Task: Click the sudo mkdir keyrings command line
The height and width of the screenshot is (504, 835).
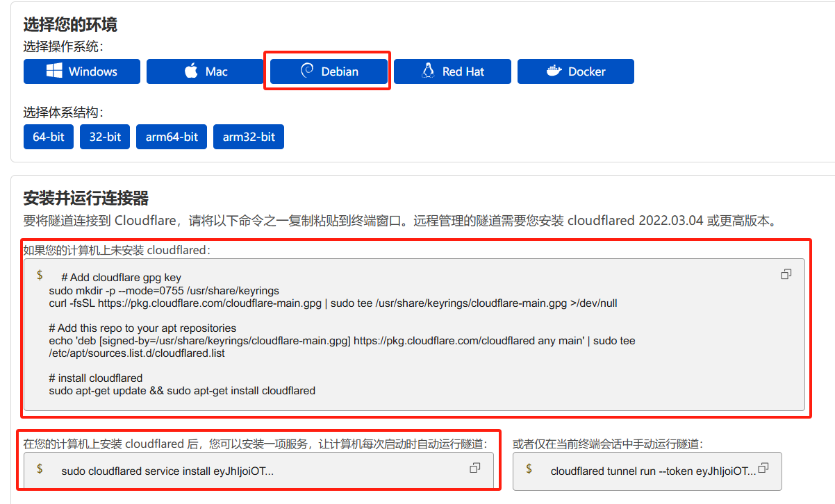Action: coord(164,290)
